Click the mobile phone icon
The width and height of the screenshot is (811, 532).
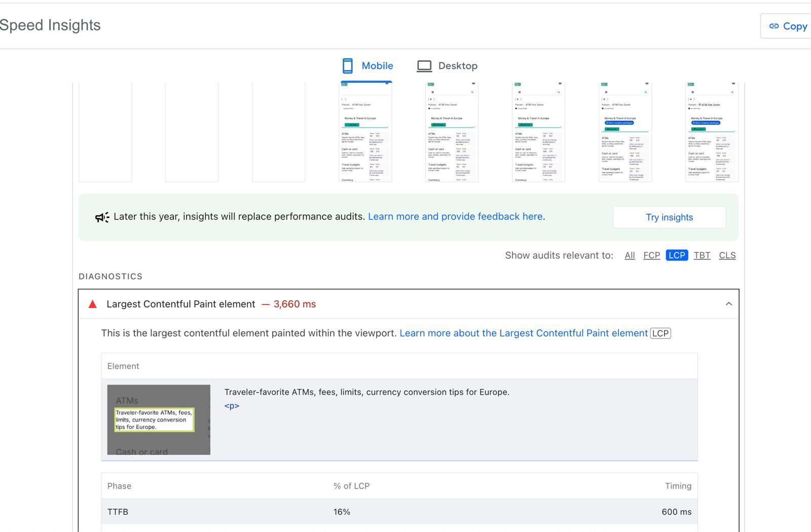click(347, 66)
